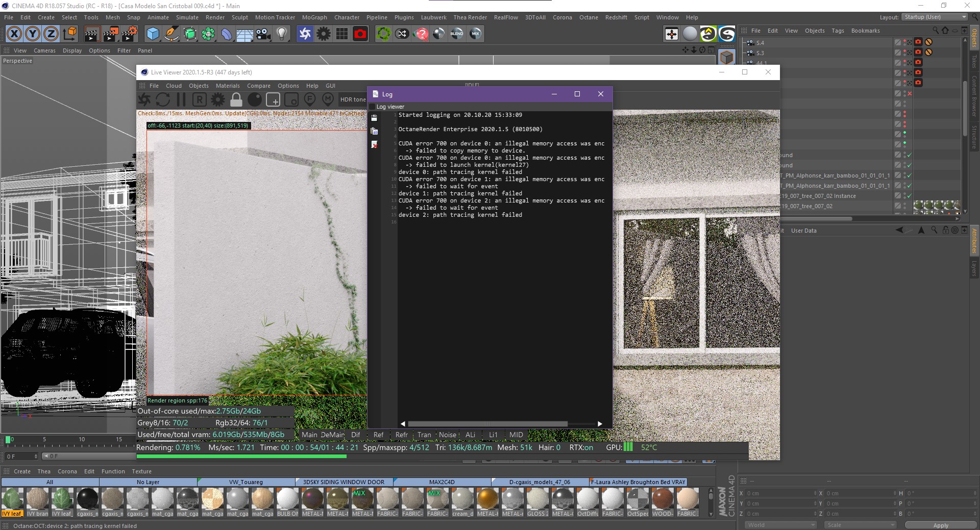The height and width of the screenshot is (530, 980).
Task: Select the Noise render pass button
Action: click(448, 435)
